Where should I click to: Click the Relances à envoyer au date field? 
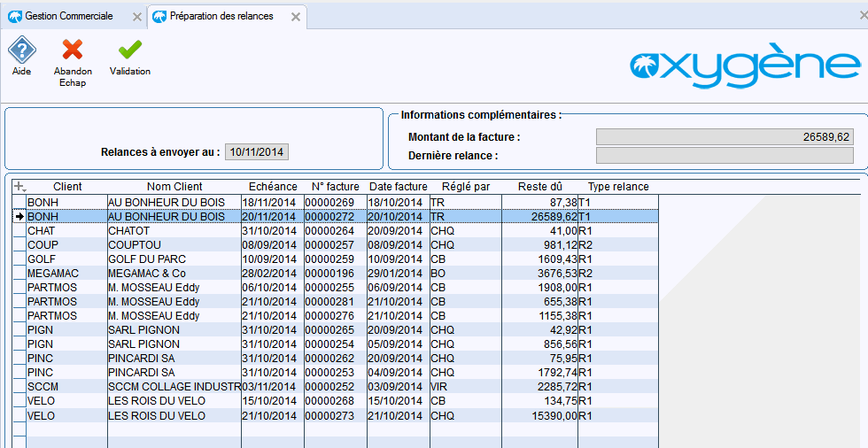pos(257,152)
